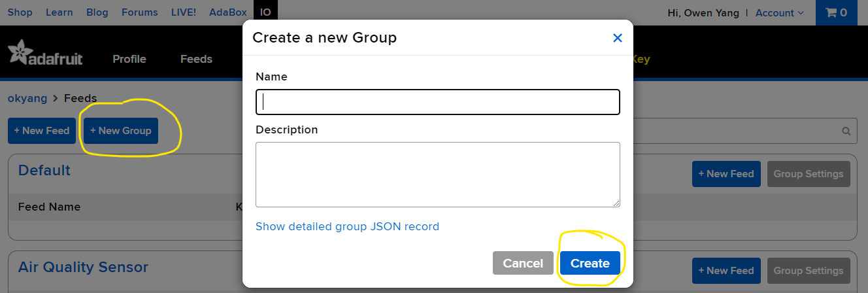Show detailed group JSON record

[x=347, y=226]
